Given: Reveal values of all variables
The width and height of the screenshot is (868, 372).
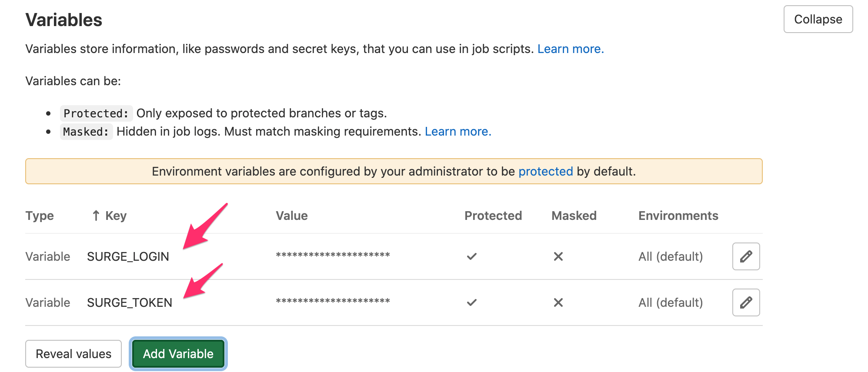Looking at the screenshot, I should pyautogui.click(x=73, y=354).
